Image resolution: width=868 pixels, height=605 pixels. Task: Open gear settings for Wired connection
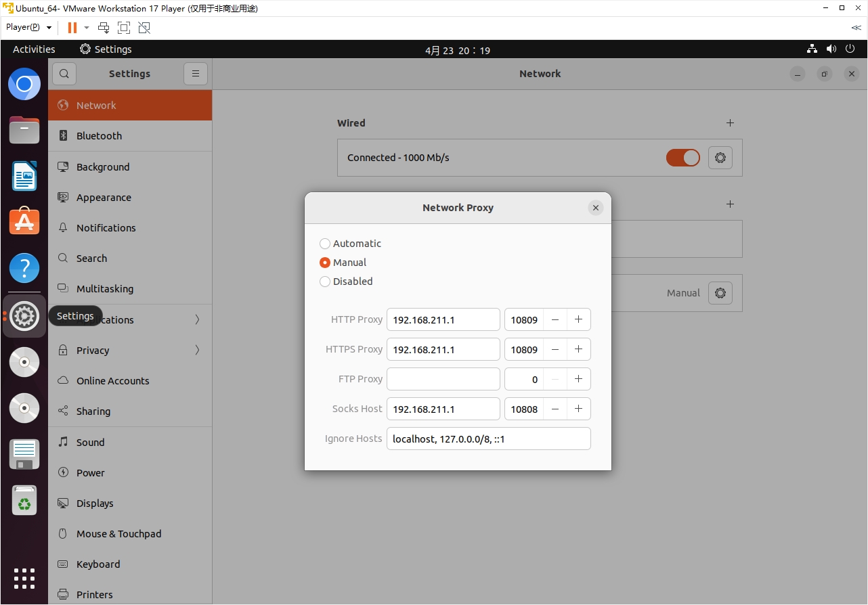coord(720,158)
